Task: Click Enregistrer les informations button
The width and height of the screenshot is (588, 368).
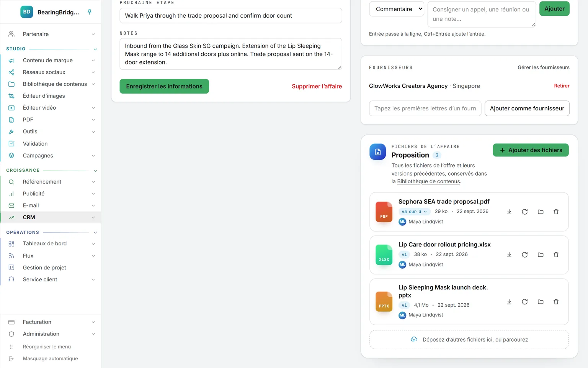Action: 164,86
